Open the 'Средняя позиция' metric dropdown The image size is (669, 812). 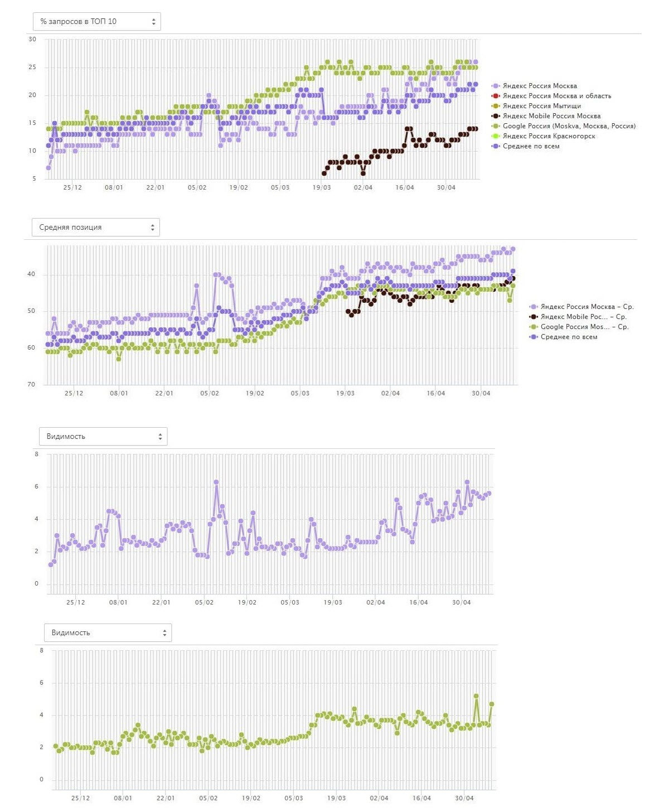pos(96,228)
